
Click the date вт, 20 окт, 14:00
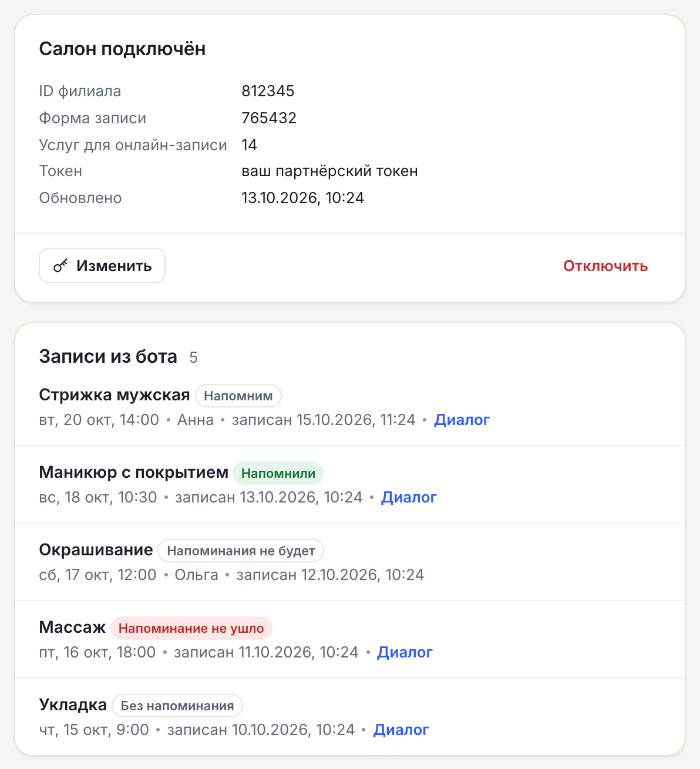(99, 420)
